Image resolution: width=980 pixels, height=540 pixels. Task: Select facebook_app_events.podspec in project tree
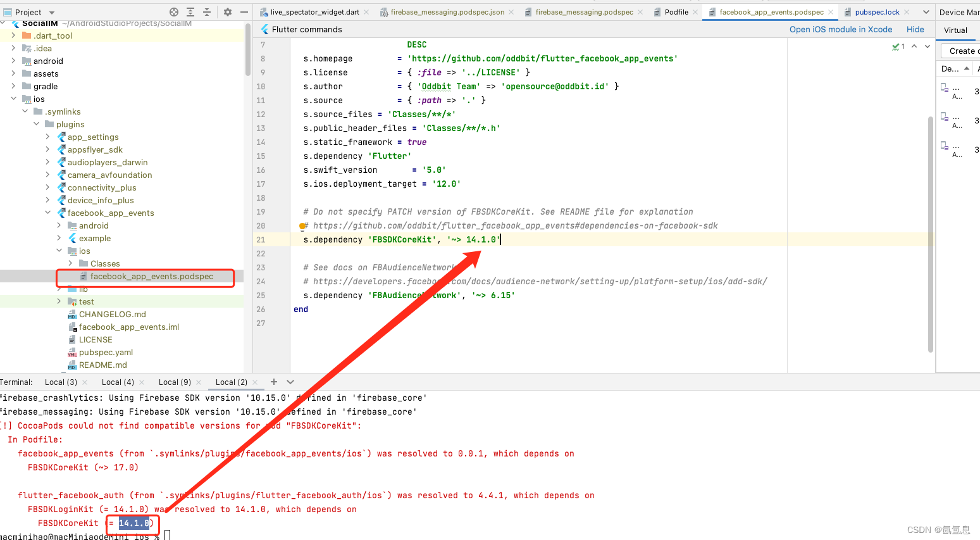[151, 277]
